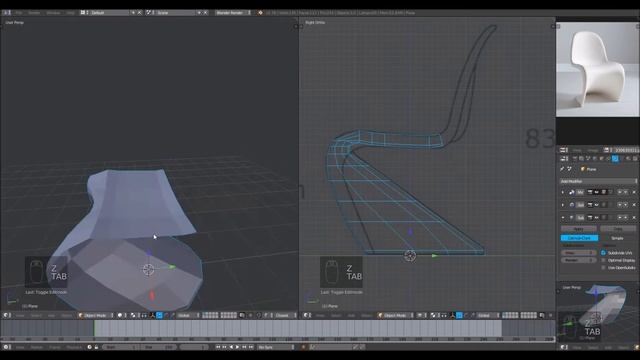This screenshot has width=640, height=360.
Task: Click Apply button for Subsurf modifier
Action: 579,229
